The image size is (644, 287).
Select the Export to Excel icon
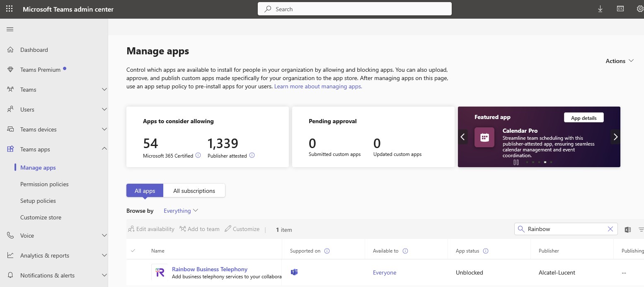tap(627, 229)
